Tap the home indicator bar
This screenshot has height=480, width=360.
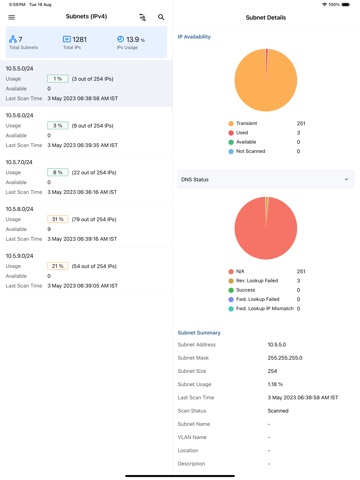pyautogui.click(x=180, y=476)
